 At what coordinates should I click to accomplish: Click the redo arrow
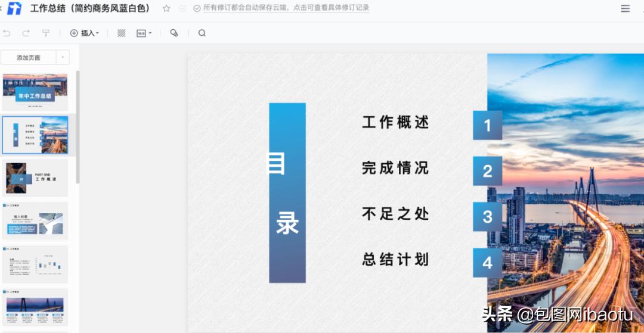coord(26,33)
